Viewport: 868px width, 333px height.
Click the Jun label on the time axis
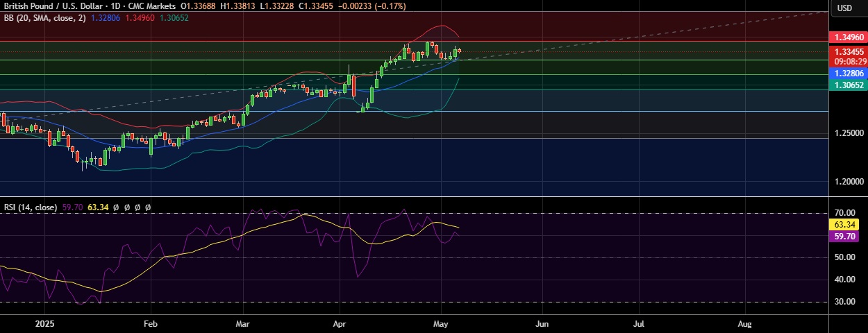[542, 324]
